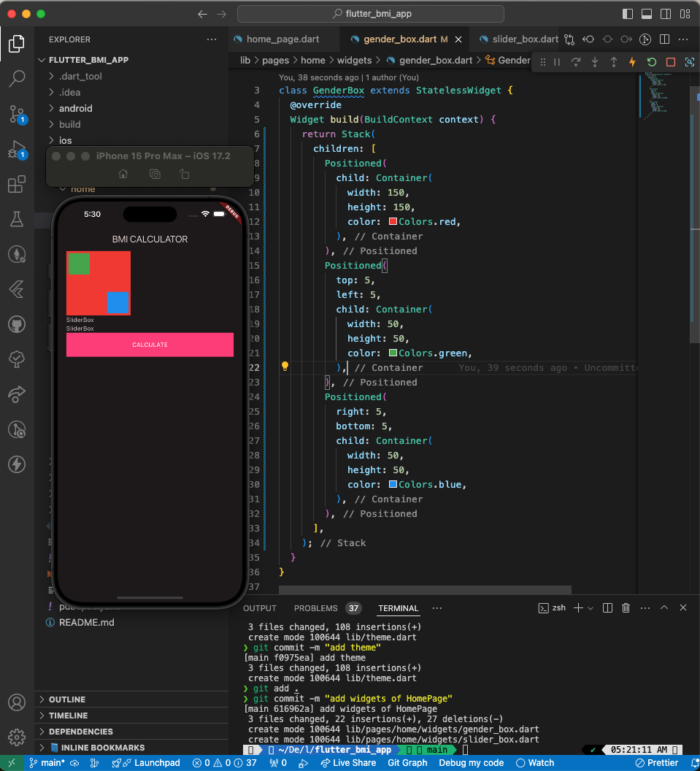Tap CALCULATE button in simulator
This screenshot has width=700, height=771.
pyautogui.click(x=150, y=345)
